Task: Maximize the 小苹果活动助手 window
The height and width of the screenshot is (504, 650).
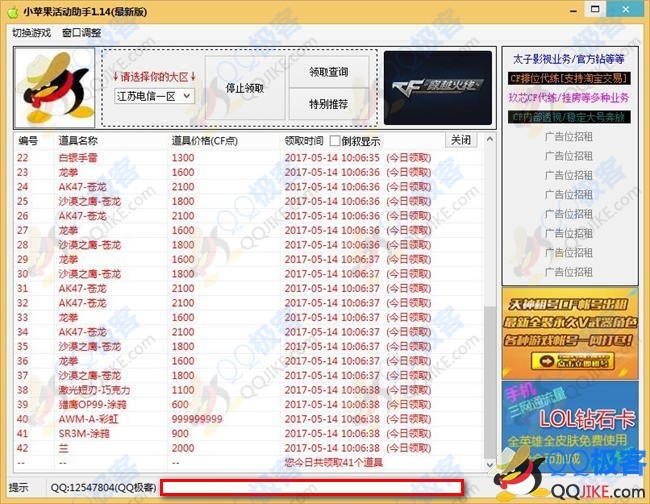Action: click(595, 10)
